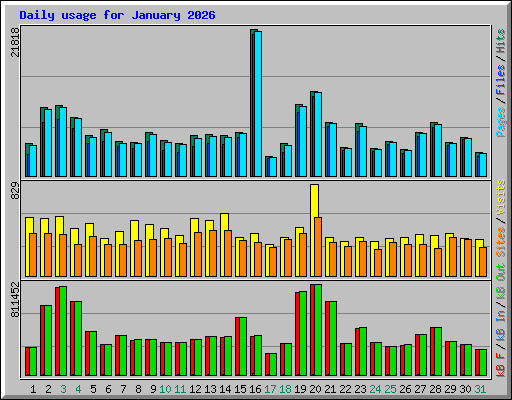Viewport: 512px width, 400px height.
Task: Select the green kB bar for day 19
Action: click(303, 334)
